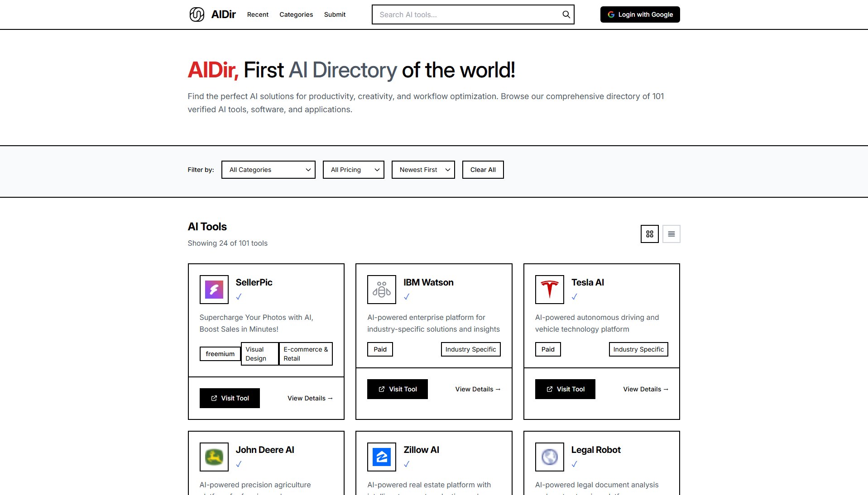Click the E-commerce & Retail tag

pos(306,354)
